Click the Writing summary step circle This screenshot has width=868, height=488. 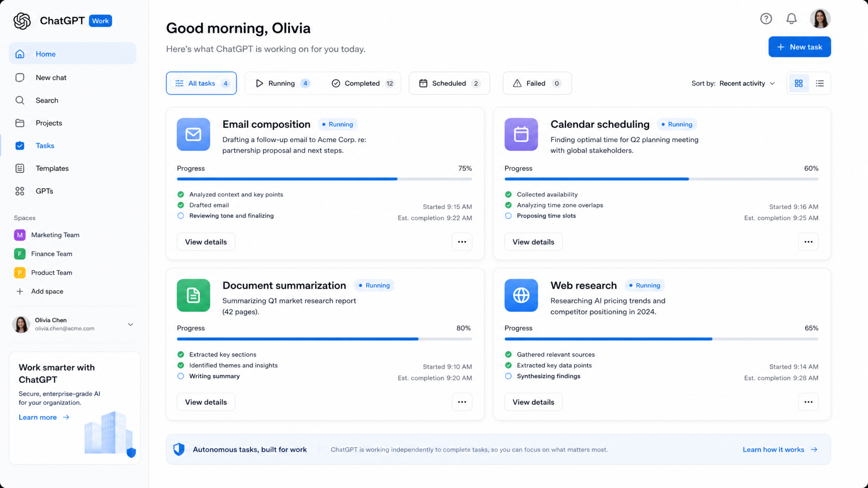click(x=181, y=376)
